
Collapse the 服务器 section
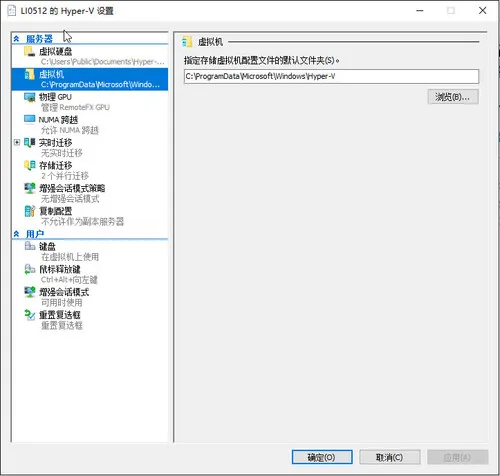pos(16,39)
